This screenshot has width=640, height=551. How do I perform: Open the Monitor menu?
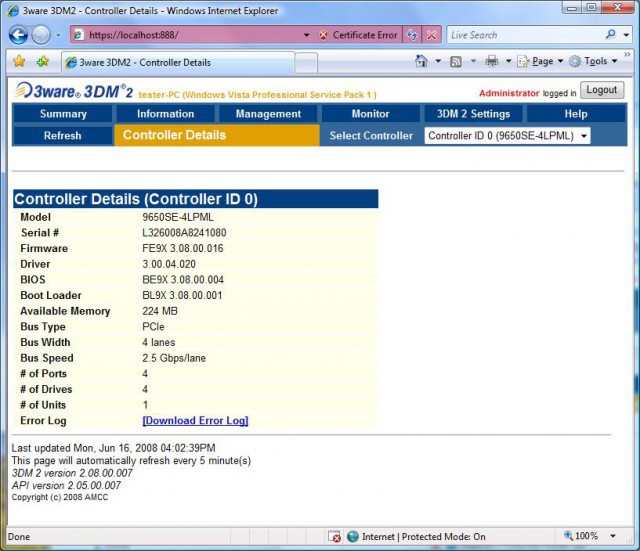point(371,114)
